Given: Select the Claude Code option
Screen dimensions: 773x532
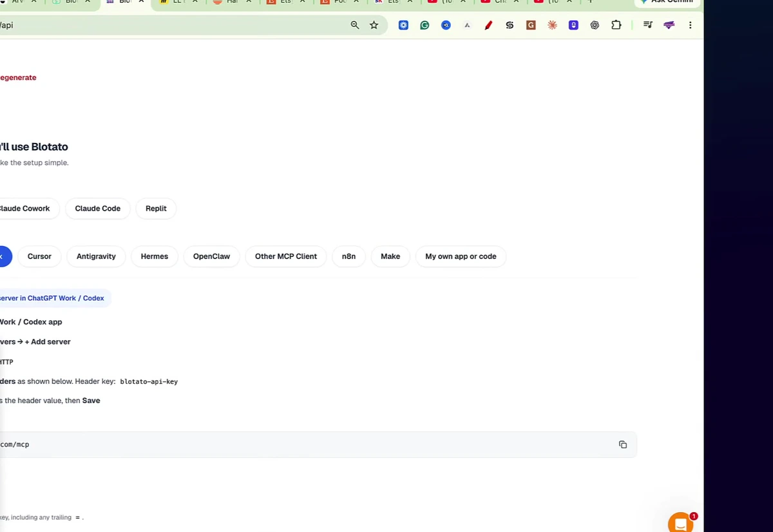Looking at the screenshot, I should (98, 209).
